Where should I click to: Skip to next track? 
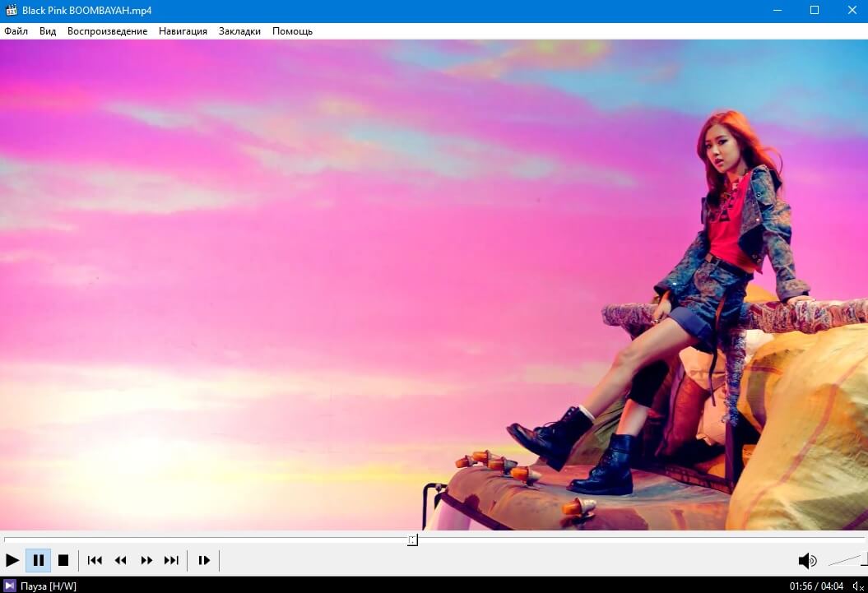point(171,560)
